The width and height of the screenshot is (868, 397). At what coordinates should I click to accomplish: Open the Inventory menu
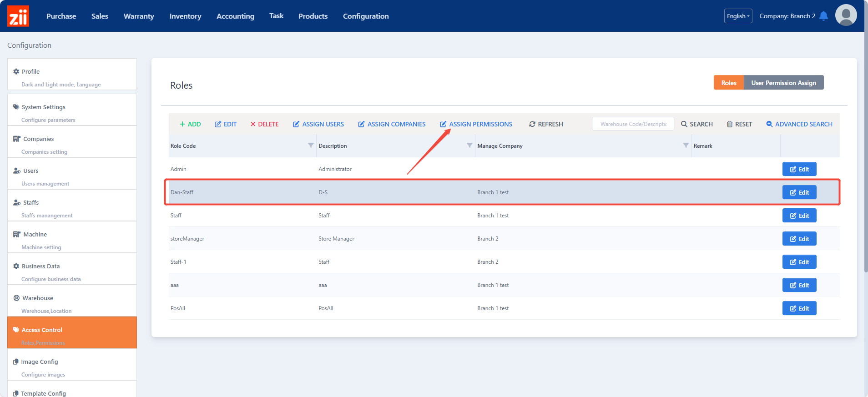185,16
